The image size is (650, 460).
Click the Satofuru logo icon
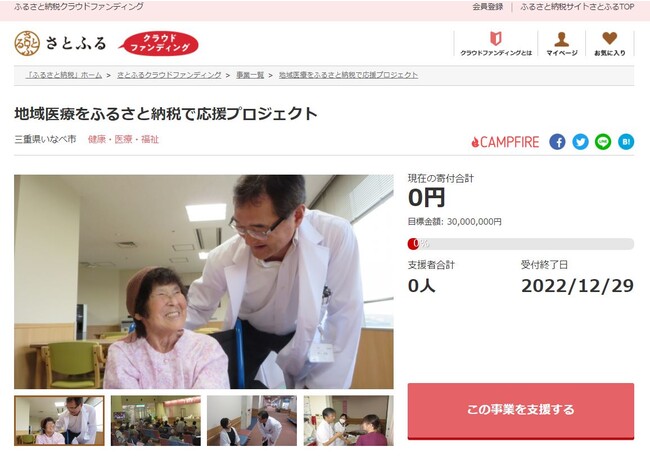click(27, 43)
